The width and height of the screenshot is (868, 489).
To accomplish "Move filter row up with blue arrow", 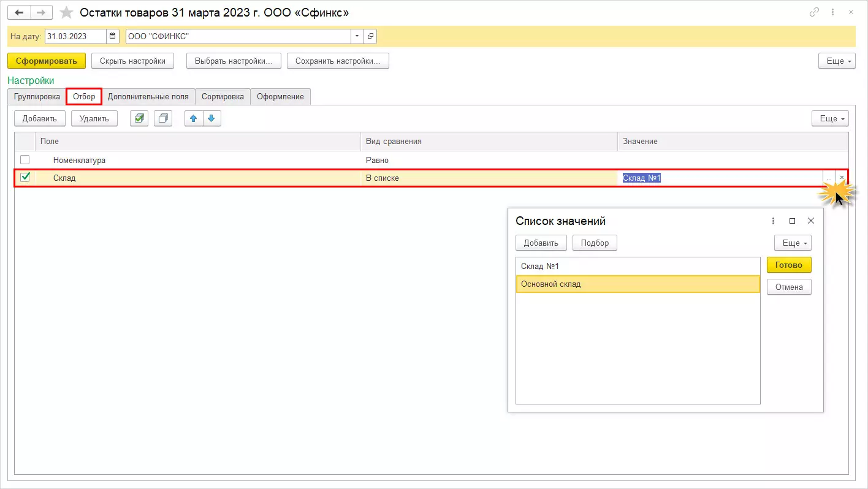I will click(x=194, y=118).
